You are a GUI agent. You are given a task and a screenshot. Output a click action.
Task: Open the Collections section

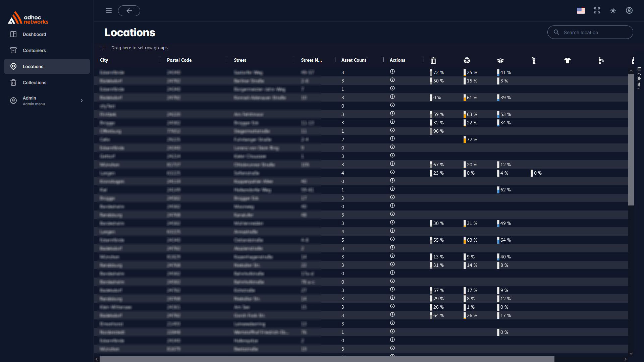[x=47, y=82]
